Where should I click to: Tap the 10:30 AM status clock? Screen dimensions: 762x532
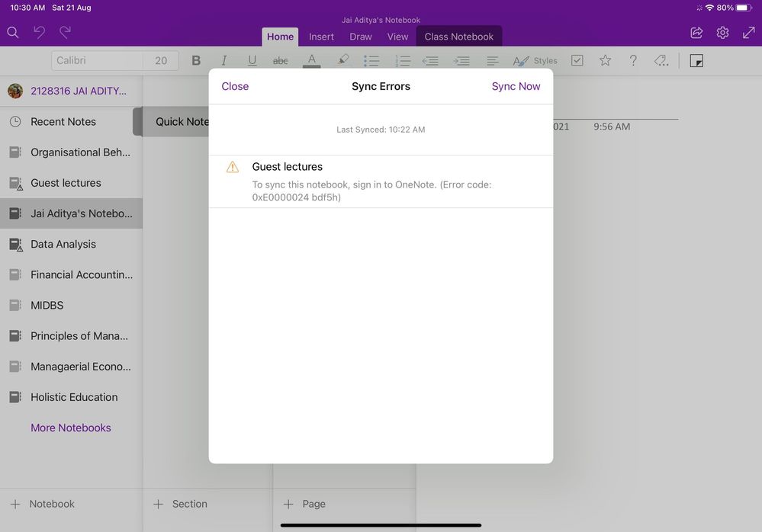coord(27,8)
